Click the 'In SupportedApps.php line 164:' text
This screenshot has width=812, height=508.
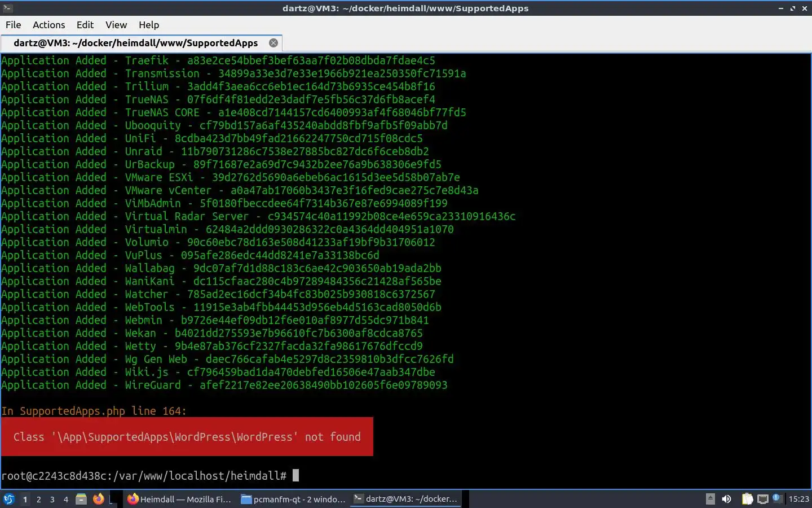click(x=94, y=411)
